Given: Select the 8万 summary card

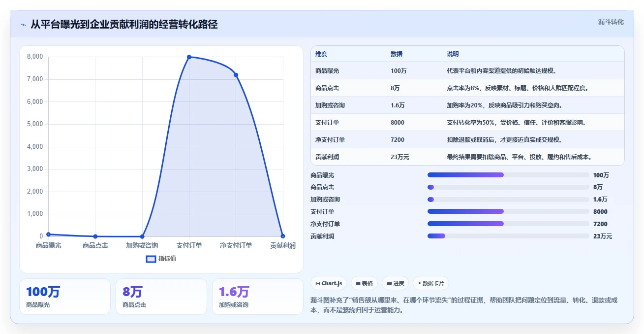Looking at the screenshot, I should (161, 297).
